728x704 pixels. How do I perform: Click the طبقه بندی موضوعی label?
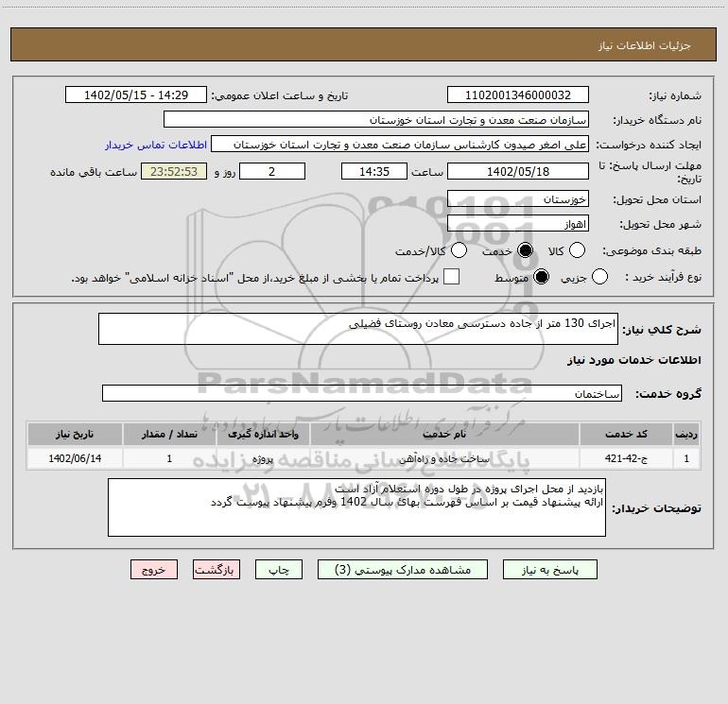pos(651,251)
